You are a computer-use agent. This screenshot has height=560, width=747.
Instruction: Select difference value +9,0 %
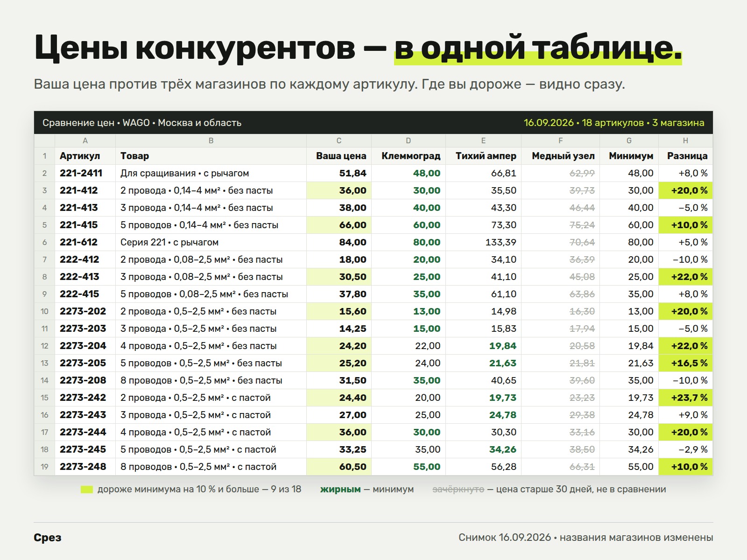(685, 415)
